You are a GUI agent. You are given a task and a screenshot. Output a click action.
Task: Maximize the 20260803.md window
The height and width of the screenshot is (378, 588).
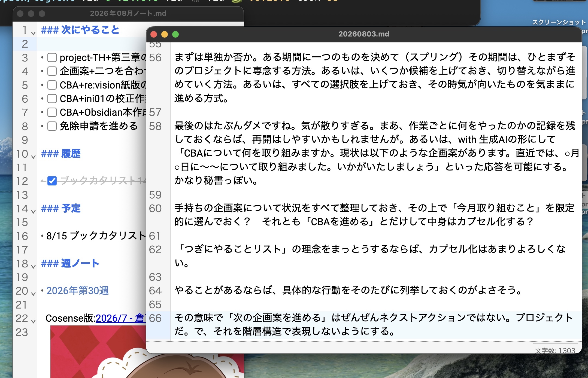click(175, 34)
